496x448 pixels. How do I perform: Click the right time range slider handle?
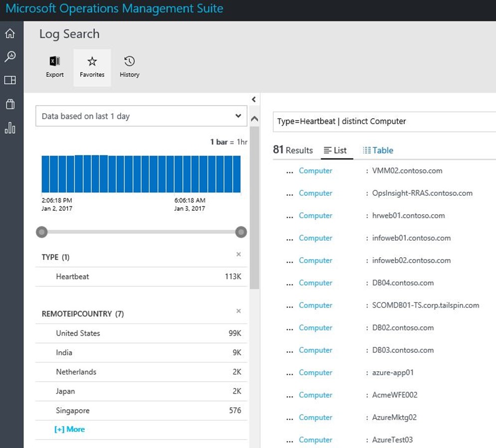[x=241, y=232]
